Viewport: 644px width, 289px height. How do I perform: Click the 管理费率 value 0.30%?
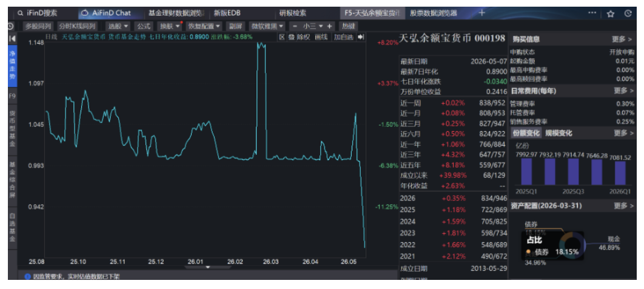[x=625, y=103]
